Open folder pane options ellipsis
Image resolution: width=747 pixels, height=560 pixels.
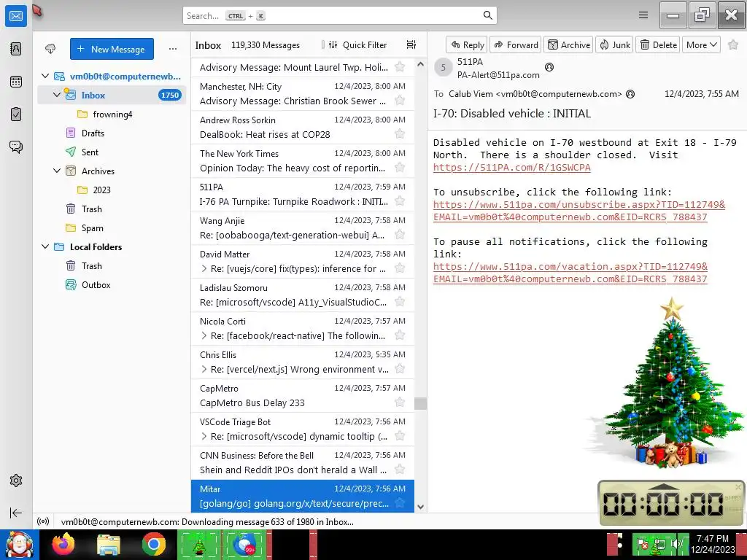tap(172, 49)
